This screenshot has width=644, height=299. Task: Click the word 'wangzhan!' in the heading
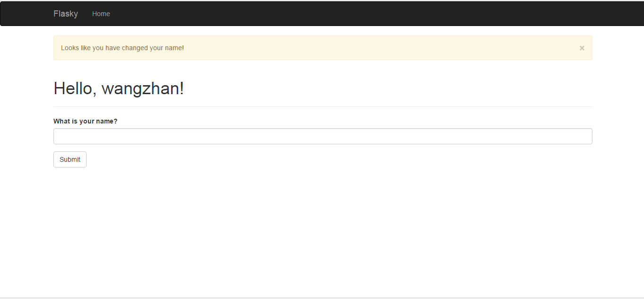point(143,88)
